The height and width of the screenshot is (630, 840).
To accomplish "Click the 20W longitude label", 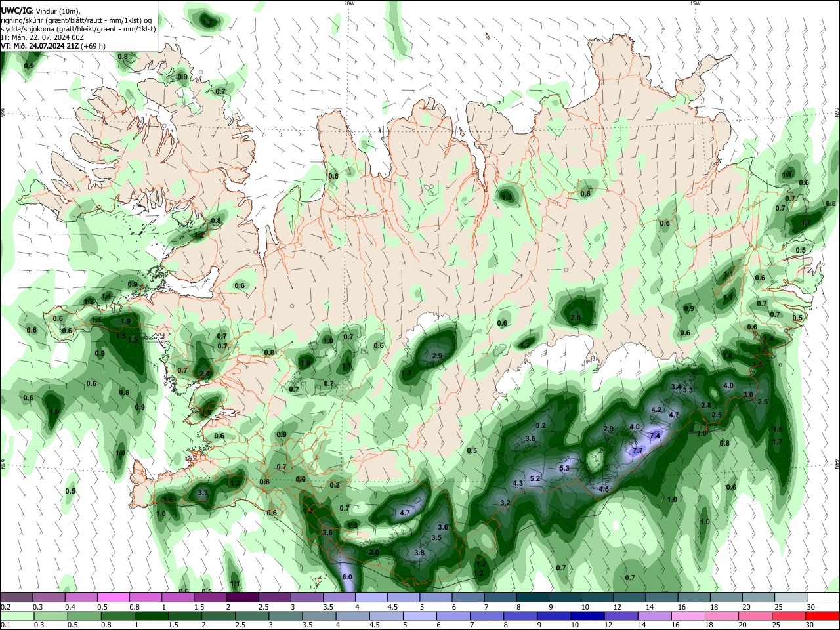I will (350, 3).
